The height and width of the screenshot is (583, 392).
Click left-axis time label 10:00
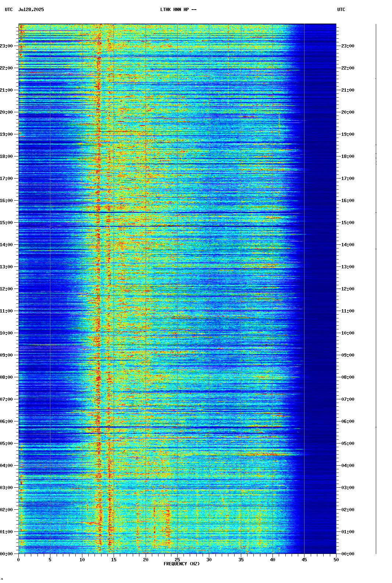coord(7,333)
